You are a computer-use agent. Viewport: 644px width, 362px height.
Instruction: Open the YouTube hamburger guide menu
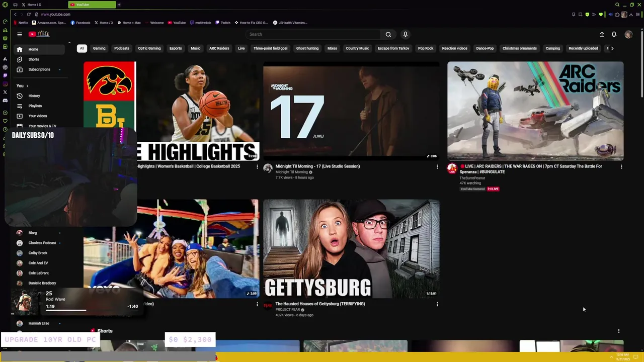pos(19,34)
